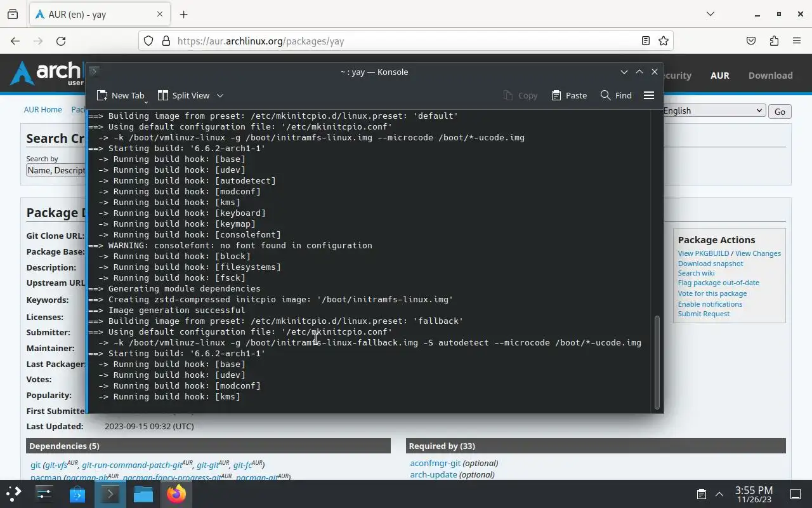Open tracking protection shield icon
The width and height of the screenshot is (812, 508).
pos(148,41)
